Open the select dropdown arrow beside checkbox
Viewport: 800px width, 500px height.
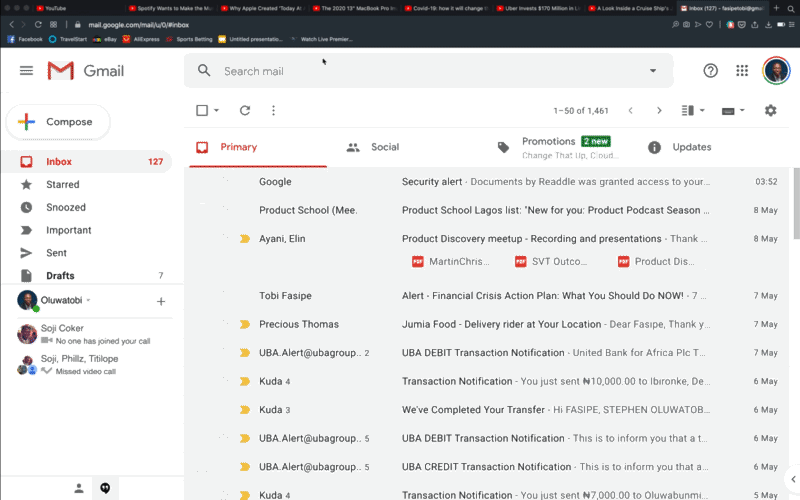[x=216, y=110]
